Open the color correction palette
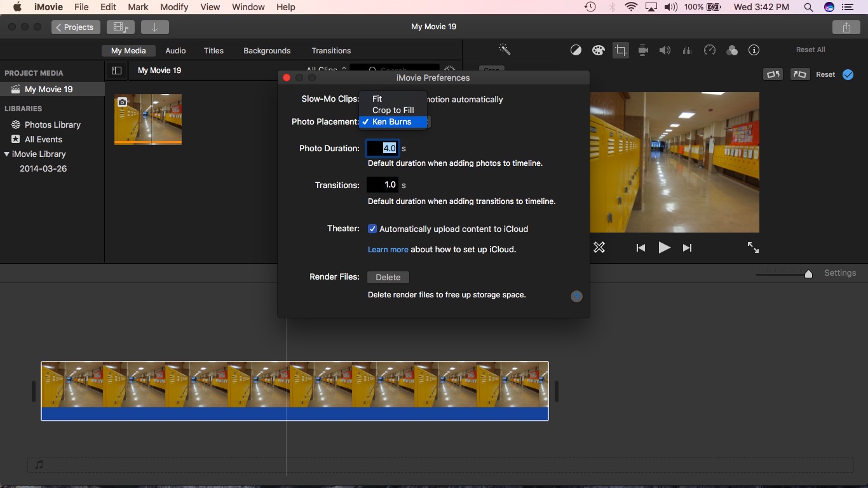Image resolution: width=868 pixels, height=488 pixels. tap(597, 50)
